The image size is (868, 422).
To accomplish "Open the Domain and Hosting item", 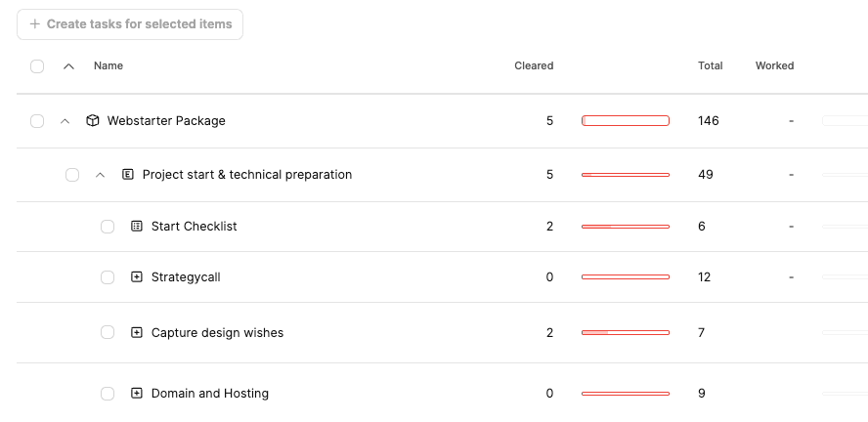I will coord(209,394).
